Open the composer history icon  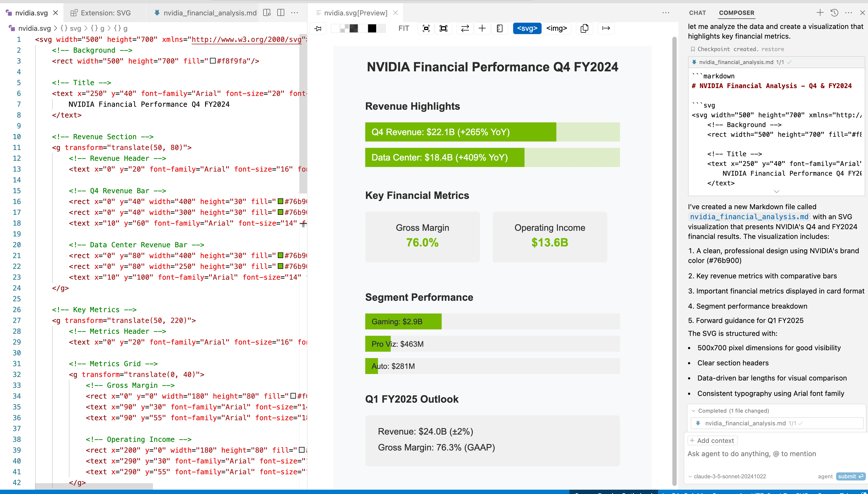[x=834, y=13]
